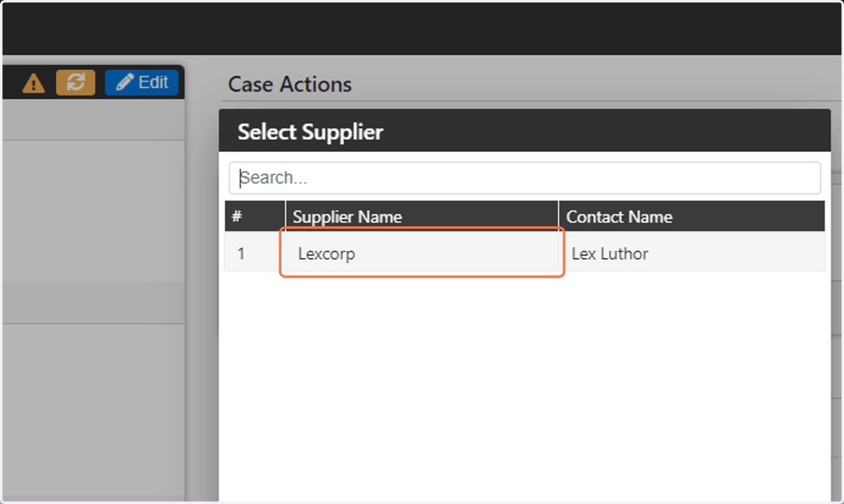Click the # column header
Screen dimensions: 844x504
pyautogui.click(x=255, y=217)
